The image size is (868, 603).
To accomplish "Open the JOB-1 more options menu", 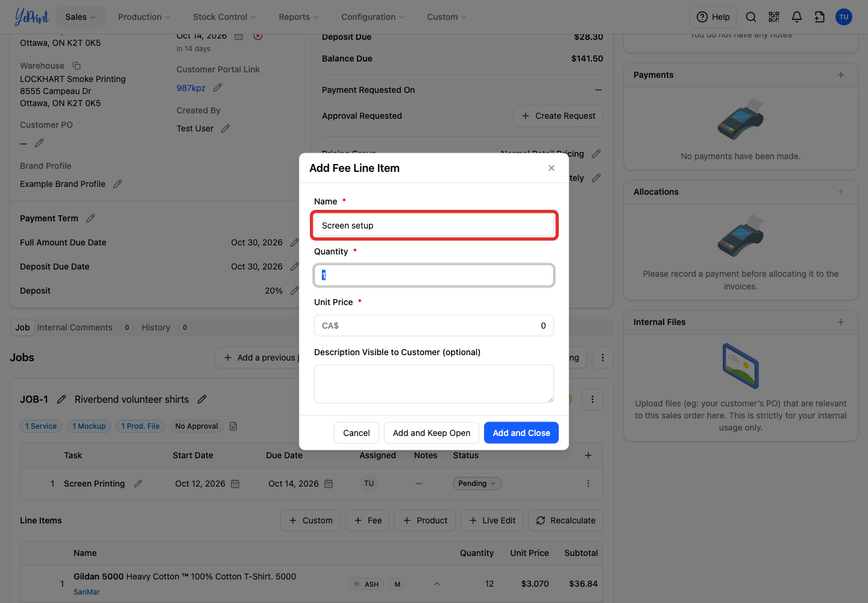I will point(593,399).
